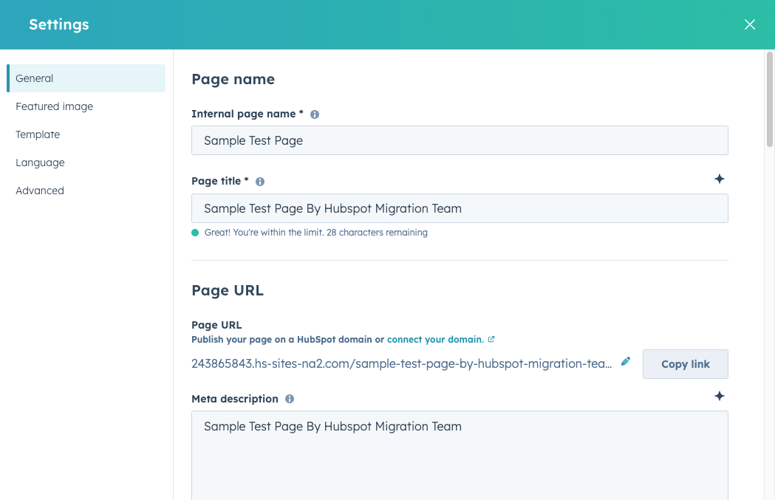This screenshot has width=775, height=500.
Task: Click the Copy link button
Action: [685, 364]
